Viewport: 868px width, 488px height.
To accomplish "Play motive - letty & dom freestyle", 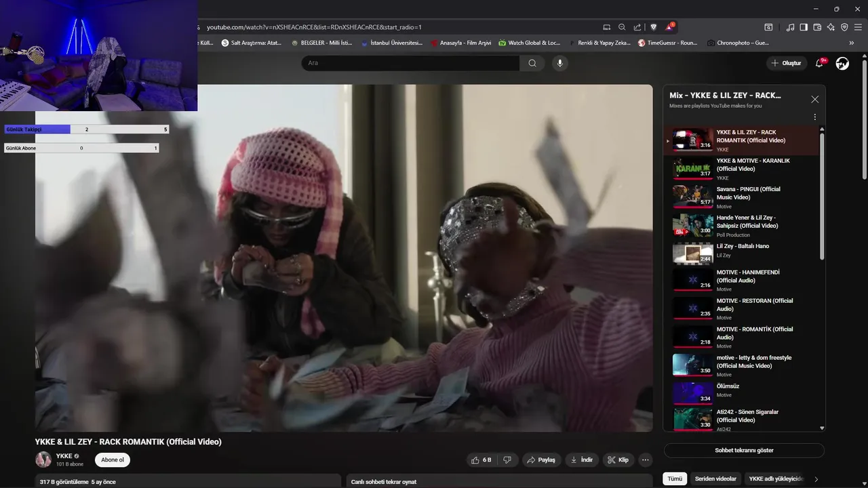I will 741,366.
